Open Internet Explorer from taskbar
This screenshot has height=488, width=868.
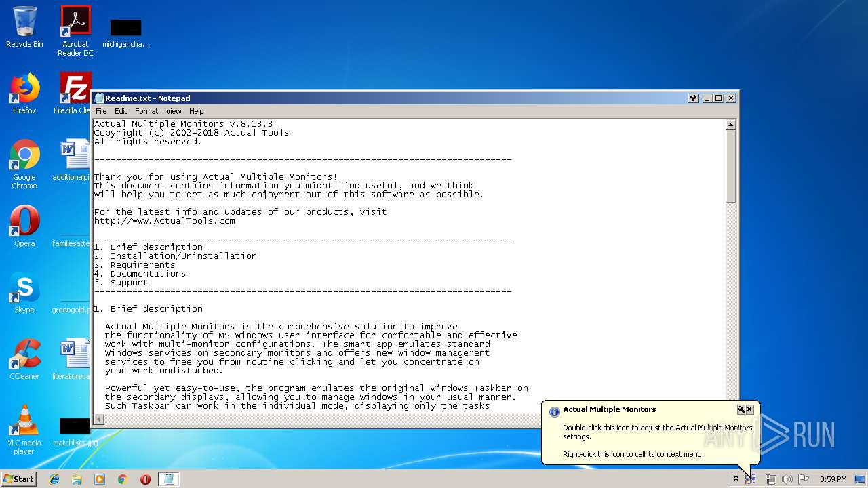pos(54,479)
